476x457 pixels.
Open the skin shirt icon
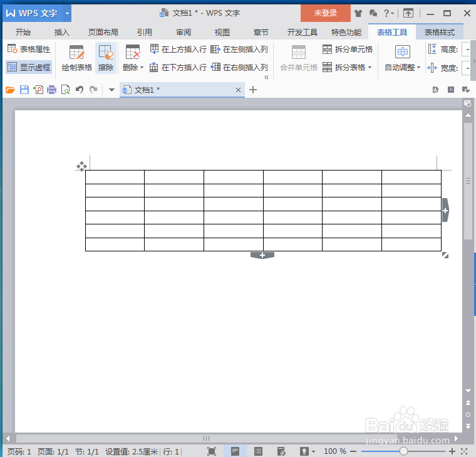(x=358, y=13)
